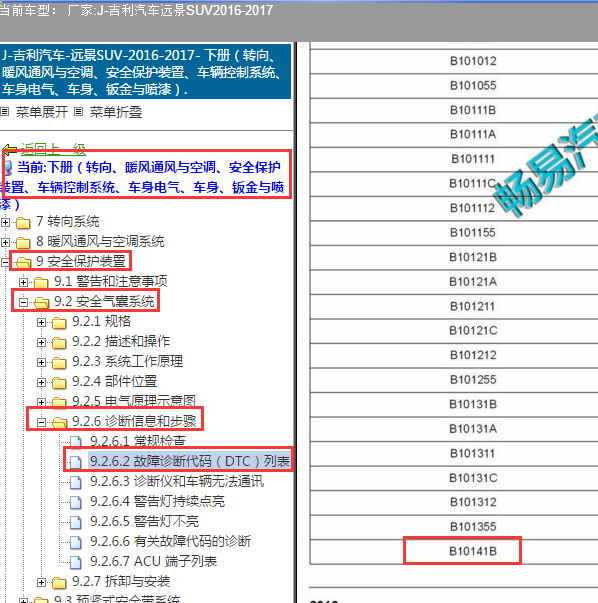This screenshot has width=598, height=603.
Task: Click page icon of 9.2.6.2 DTC列表
Action: coord(76,462)
